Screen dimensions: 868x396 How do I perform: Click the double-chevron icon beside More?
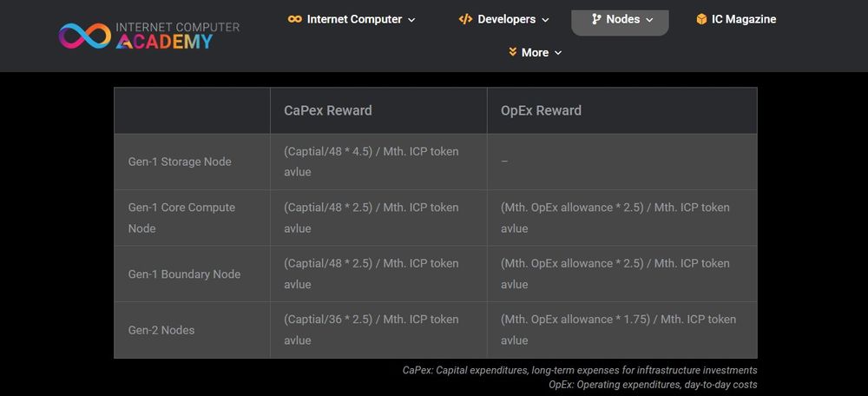(x=513, y=52)
